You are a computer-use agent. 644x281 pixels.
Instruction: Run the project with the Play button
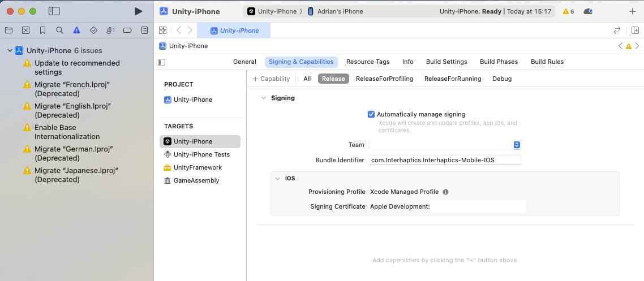click(x=139, y=11)
